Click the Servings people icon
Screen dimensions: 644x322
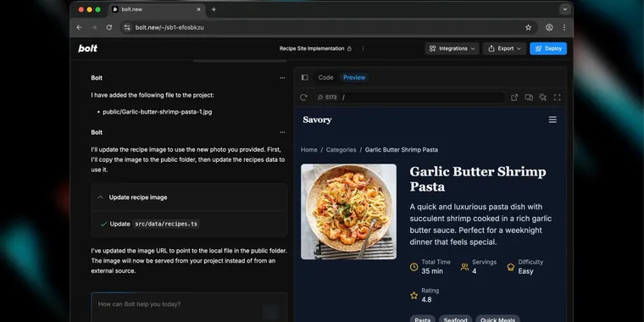coord(464,267)
